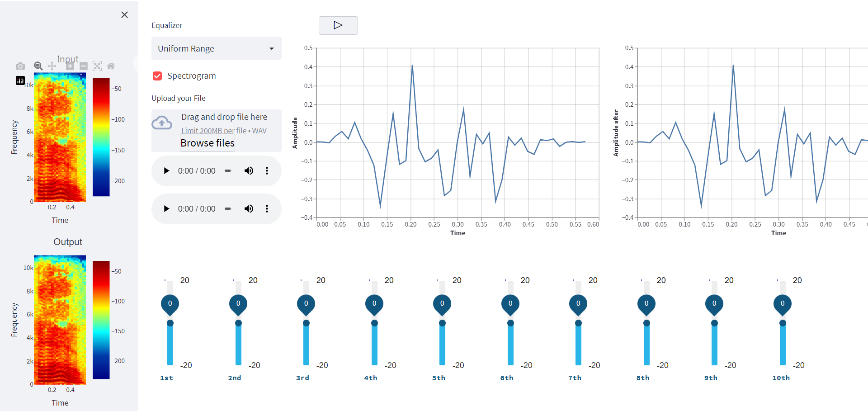Download the Input spectrogram as a camera snapshot
Image resolution: width=868 pixels, height=411 pixels.
(x=20, y=66)
